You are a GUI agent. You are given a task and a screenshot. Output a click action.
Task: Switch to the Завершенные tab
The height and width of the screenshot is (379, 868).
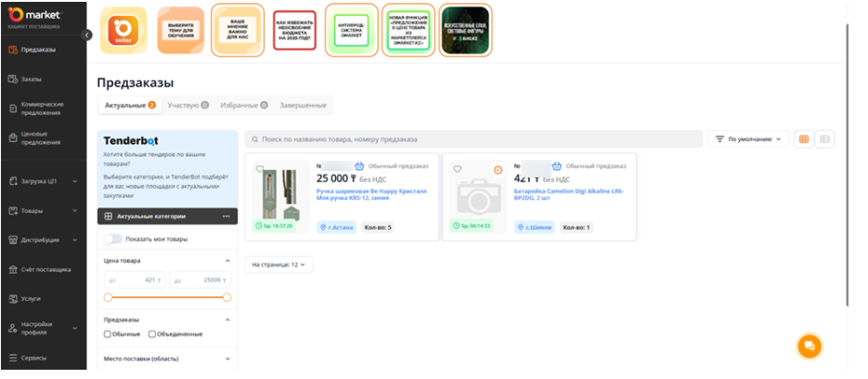304,106
